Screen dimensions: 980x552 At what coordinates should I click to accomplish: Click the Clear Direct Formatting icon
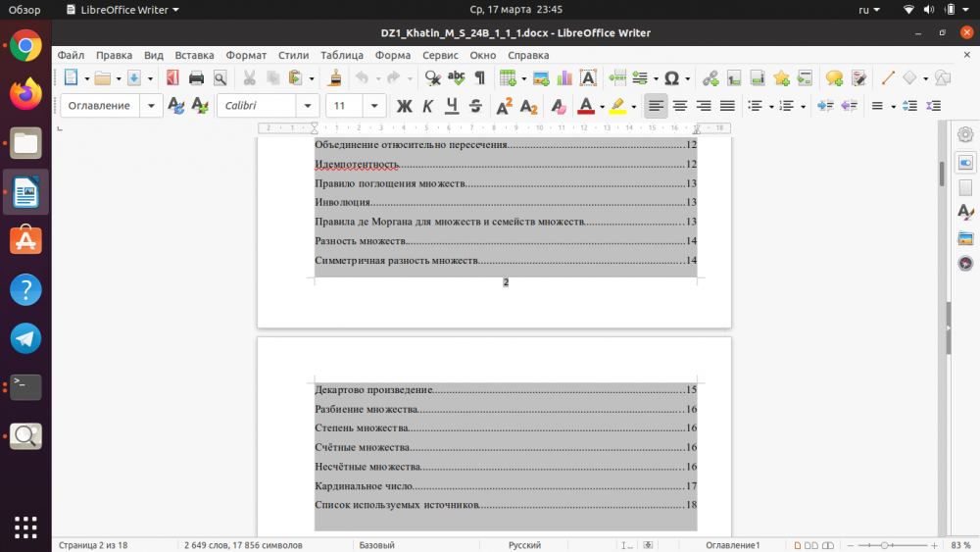click(x=558, y=106)
